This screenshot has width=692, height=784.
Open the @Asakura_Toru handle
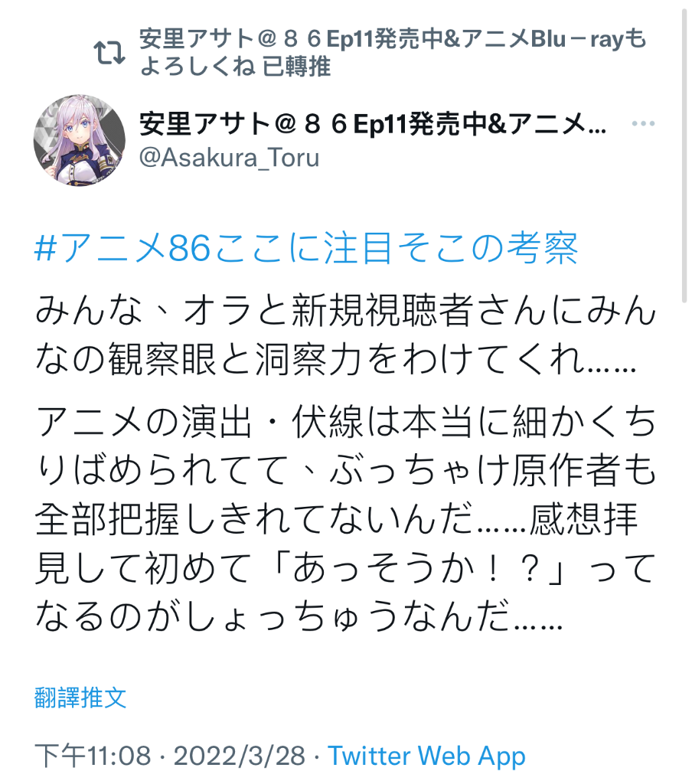click(x=229, y=158)
